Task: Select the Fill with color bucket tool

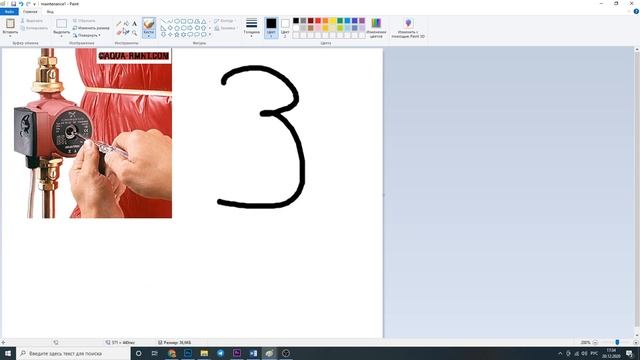Action: click(x=127, y=24)
